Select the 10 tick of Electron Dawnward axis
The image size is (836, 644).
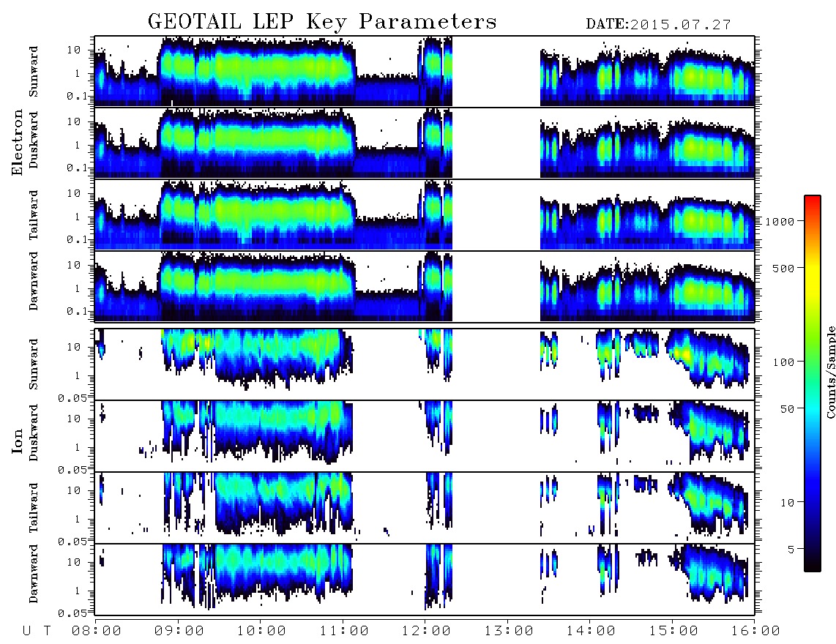[74, 264]
